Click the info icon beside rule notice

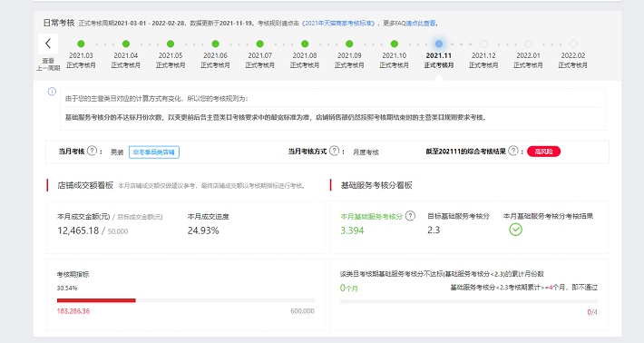(x=52, y=92)
